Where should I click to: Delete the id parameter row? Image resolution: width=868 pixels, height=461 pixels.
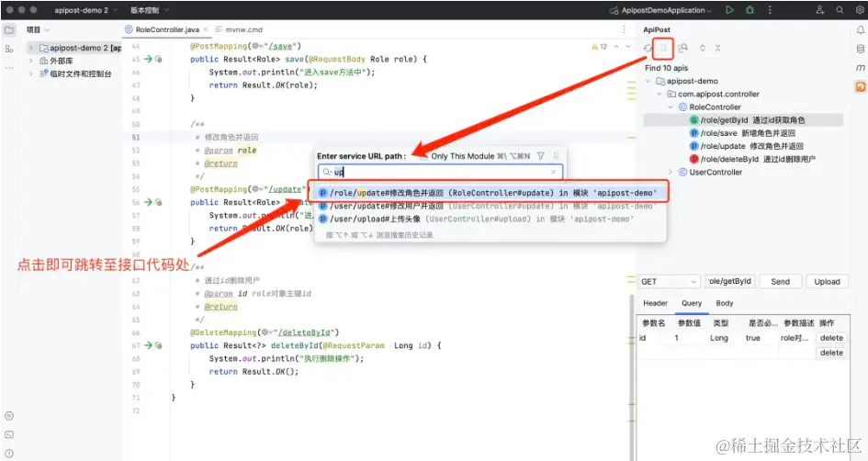click(x=831, y=338)
